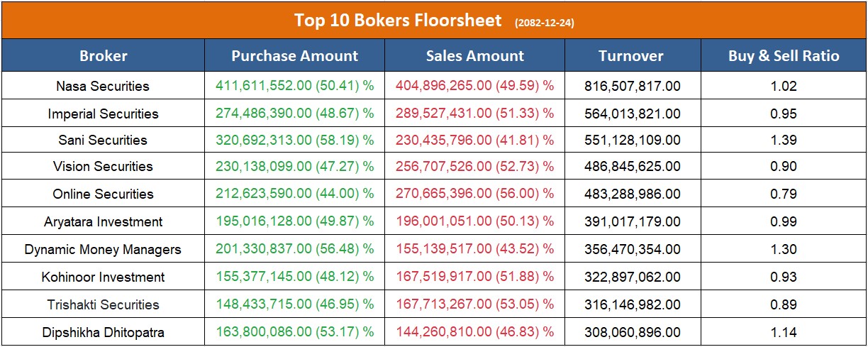Click the Aryatara Investment broker cell

[x=103, y=222]
